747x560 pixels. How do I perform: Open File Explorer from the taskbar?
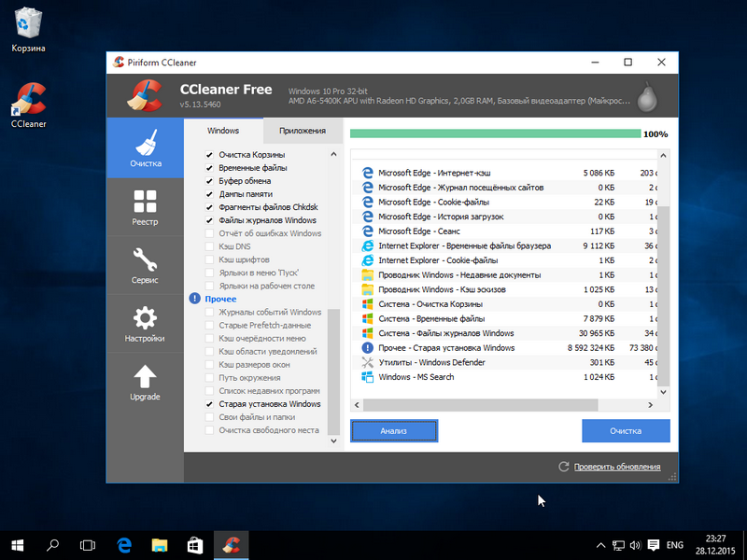[x=160, y=544]
